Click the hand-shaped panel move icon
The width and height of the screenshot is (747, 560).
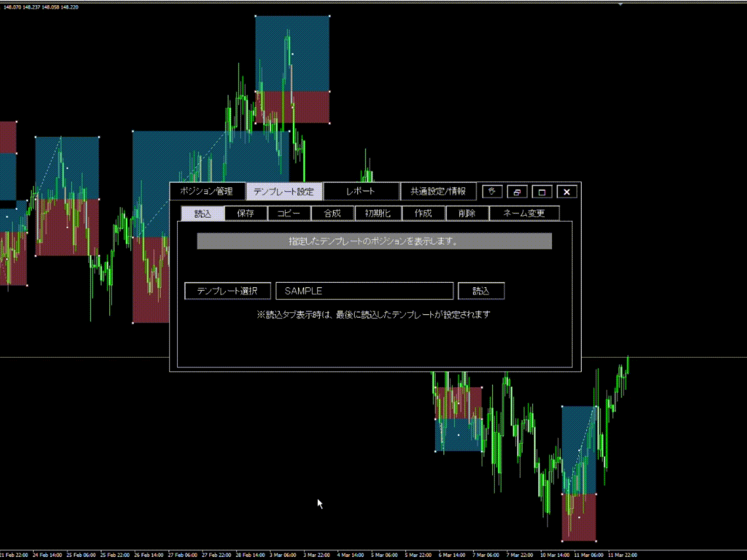click(x=492, y=192)
